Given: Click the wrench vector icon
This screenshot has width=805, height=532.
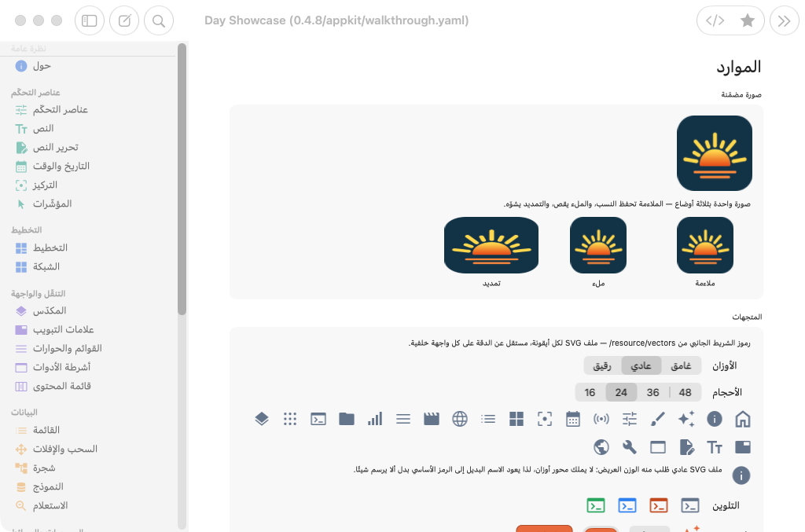Looking at the screenshot, I should 630,447.
